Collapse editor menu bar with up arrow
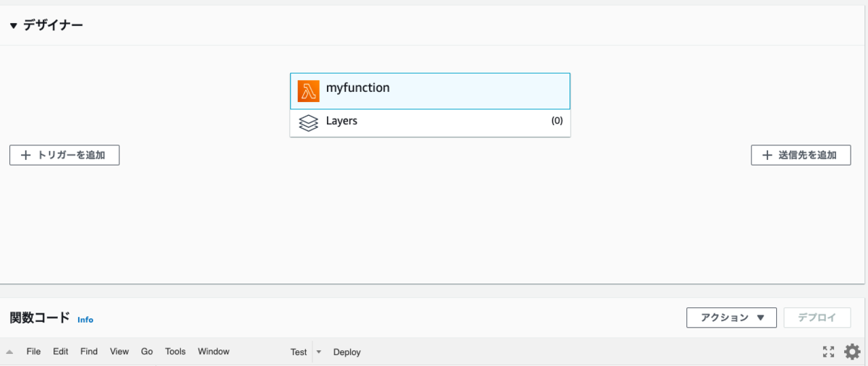868x366 pixels. tap(9, 352)
